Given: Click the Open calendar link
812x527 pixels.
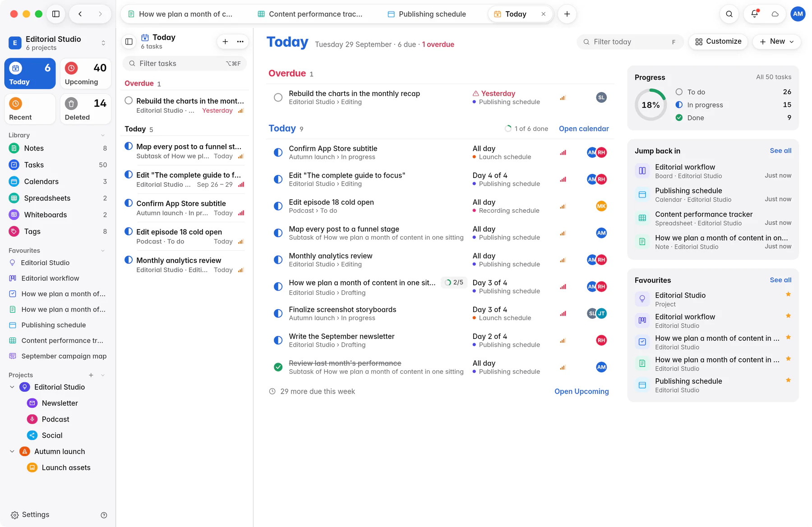Looking at the screenshot, I should pos(584,128).
